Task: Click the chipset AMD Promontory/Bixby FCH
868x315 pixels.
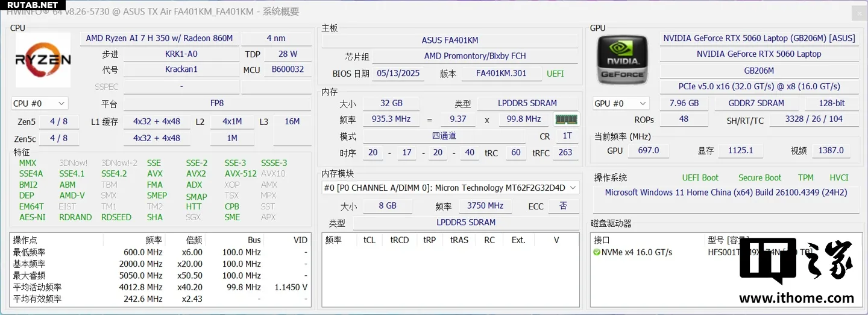Action: tap(475, 56)
